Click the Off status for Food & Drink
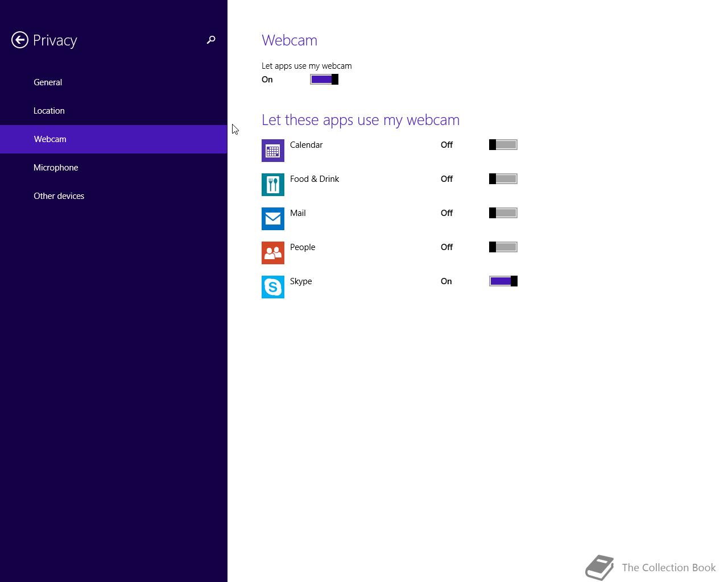 (447, 179)
